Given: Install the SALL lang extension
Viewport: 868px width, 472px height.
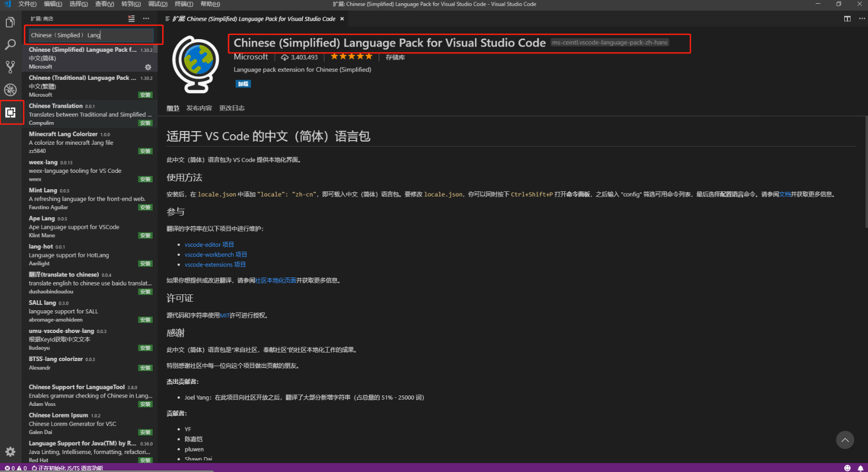Looking at the screenshot, I should (x=145, y=320).
